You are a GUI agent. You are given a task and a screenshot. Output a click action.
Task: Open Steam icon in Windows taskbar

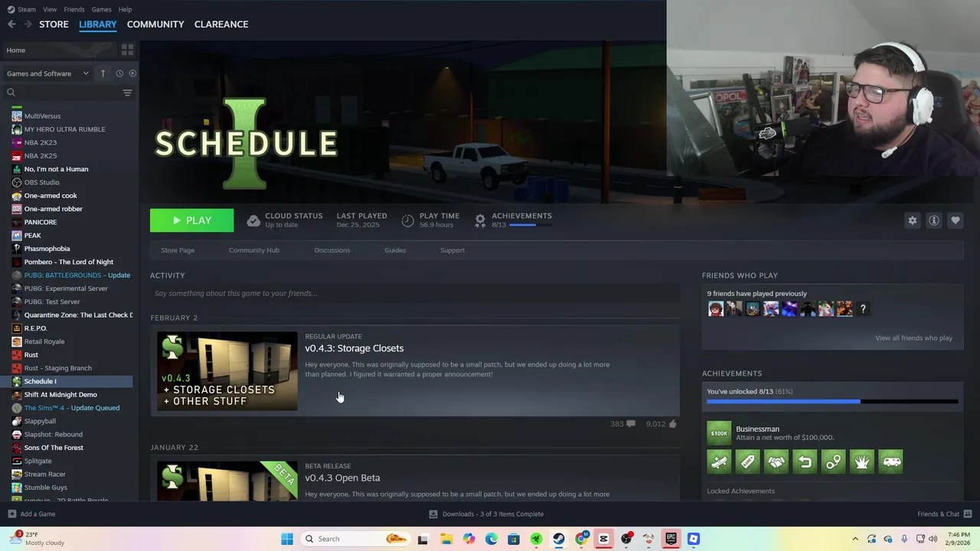click(x=559, y=539)
